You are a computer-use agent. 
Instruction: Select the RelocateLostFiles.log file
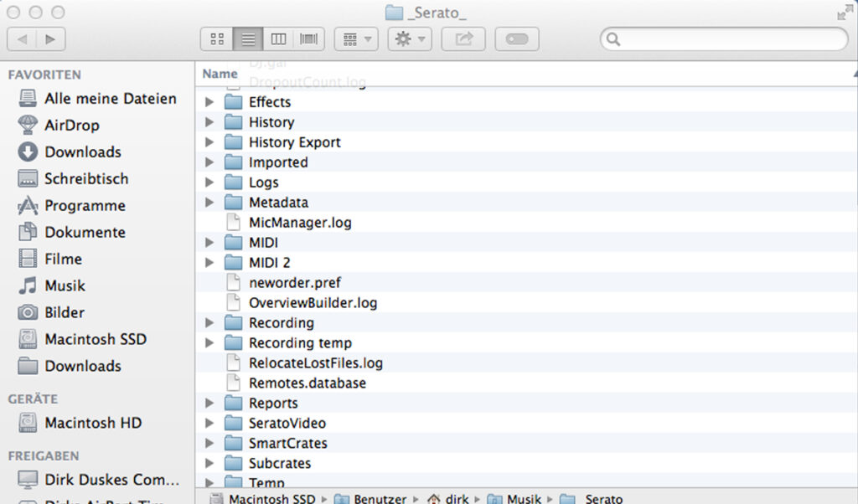click(316, 363)
